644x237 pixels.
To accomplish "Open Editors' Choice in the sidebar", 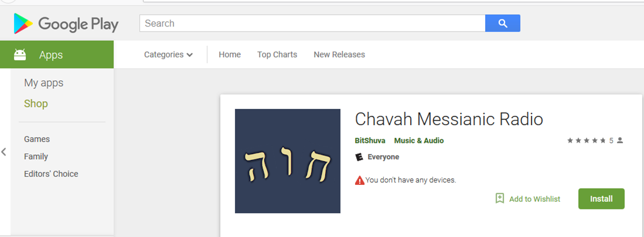I will (51, 174).
